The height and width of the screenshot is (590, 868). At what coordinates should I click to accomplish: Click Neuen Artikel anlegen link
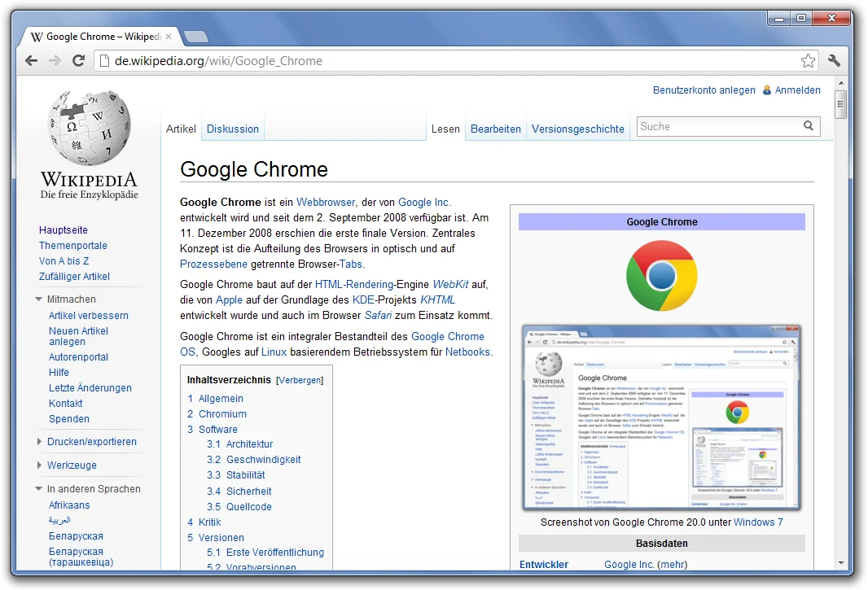pyautogui.click(x=79, y=336)
